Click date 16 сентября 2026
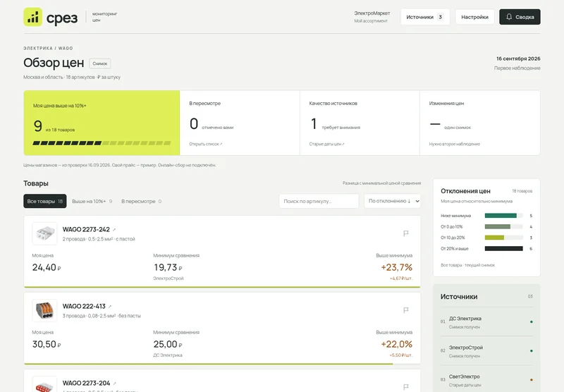The width and height of the screenshot is (564, 392). (x=518, y=59)
